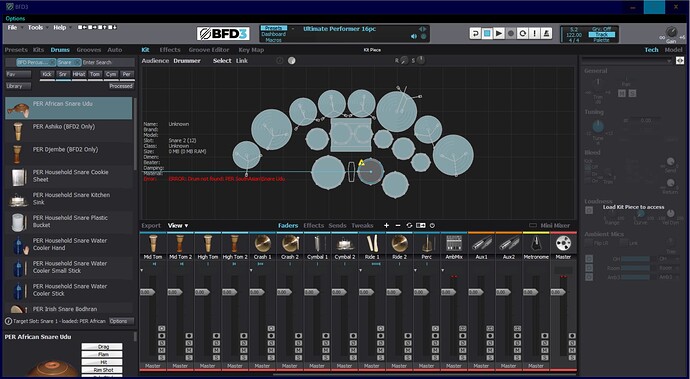Select the Master tape reel icon
Screen dimensions: 690x379
[x=563, y=243]
